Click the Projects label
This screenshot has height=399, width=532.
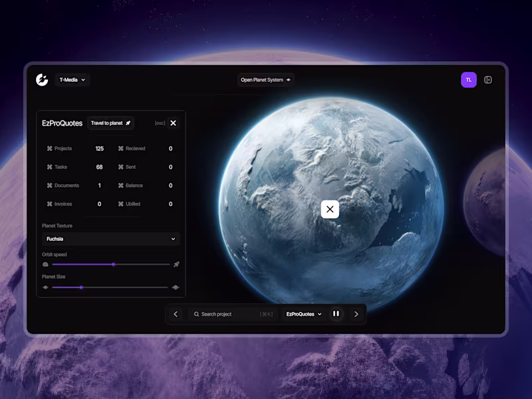[63, 148]
